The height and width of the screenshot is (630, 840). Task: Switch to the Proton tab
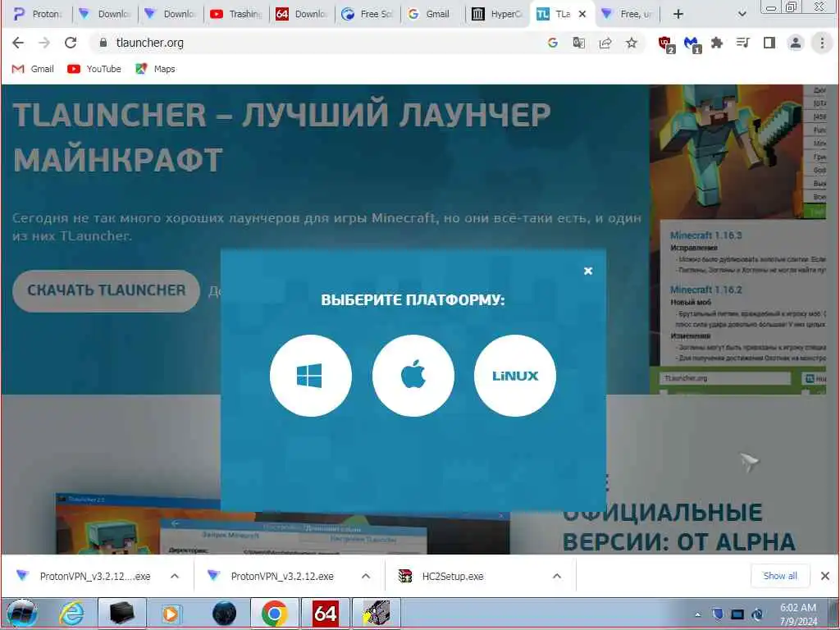pyautogui.click(x=38, y=14)
